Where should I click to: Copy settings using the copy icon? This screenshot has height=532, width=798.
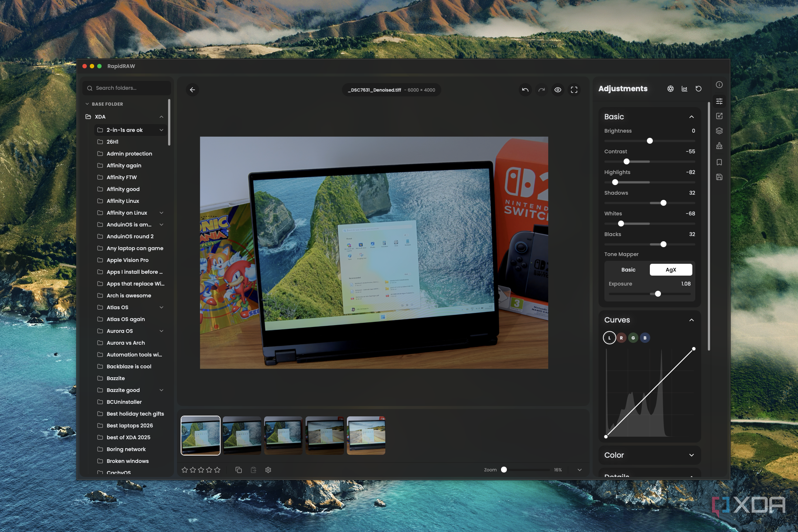coord(239,470)
